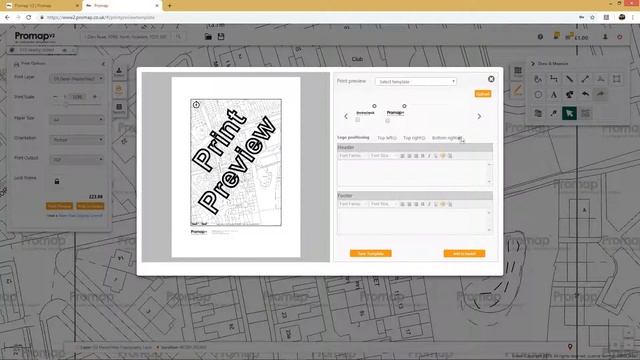Click next arrow in logo carousel
The width and height of the screenshot is (640, 360).
(x=479, y=117)
